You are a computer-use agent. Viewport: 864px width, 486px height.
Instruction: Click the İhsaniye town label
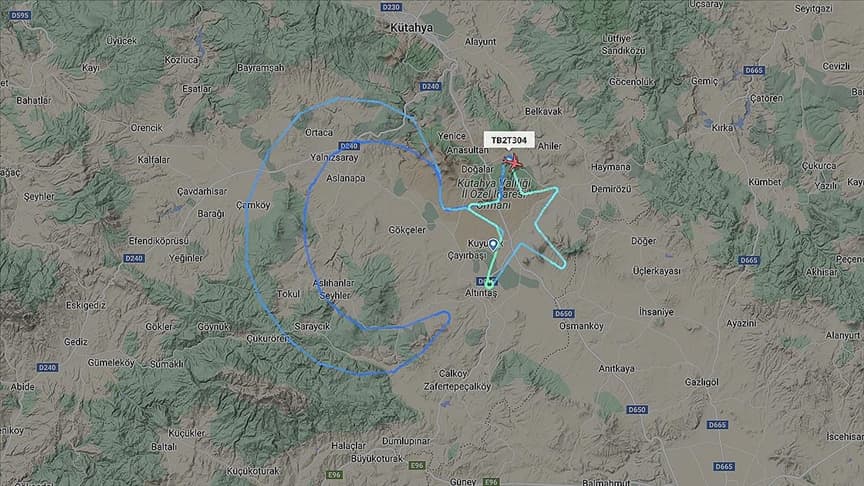[656, 312]
